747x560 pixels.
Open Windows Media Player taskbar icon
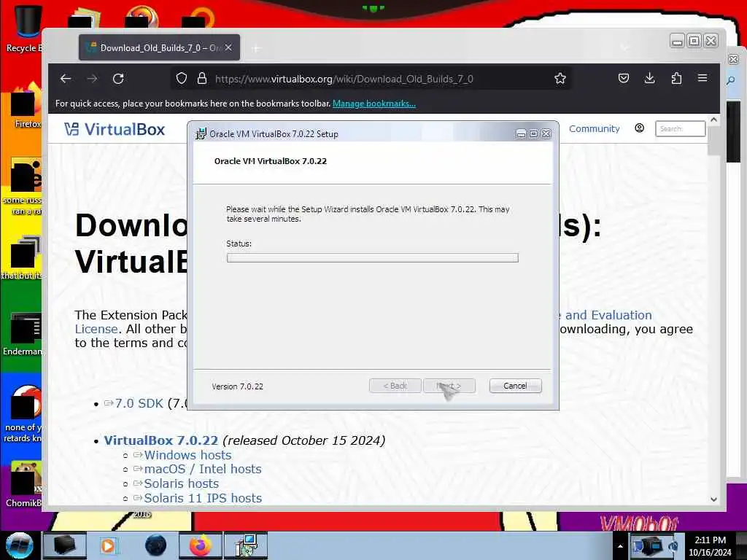pos(108,545)
